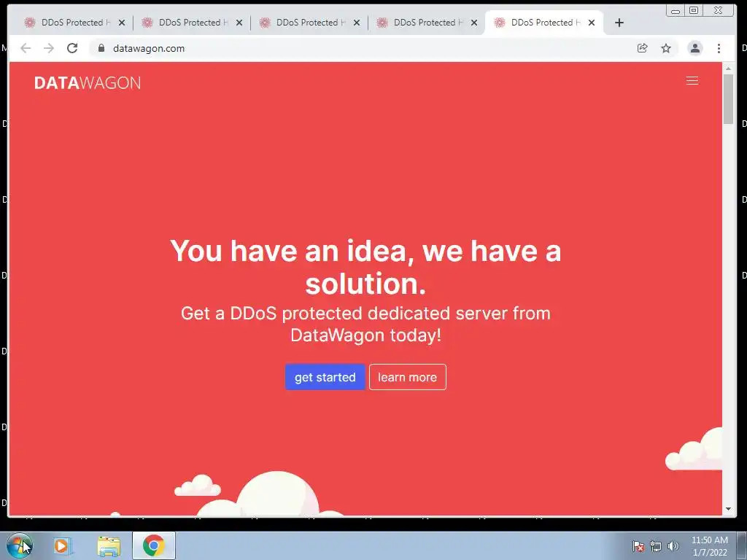Launch Windows Media Player from taskbar
The image size is (747, 560).
62,545
